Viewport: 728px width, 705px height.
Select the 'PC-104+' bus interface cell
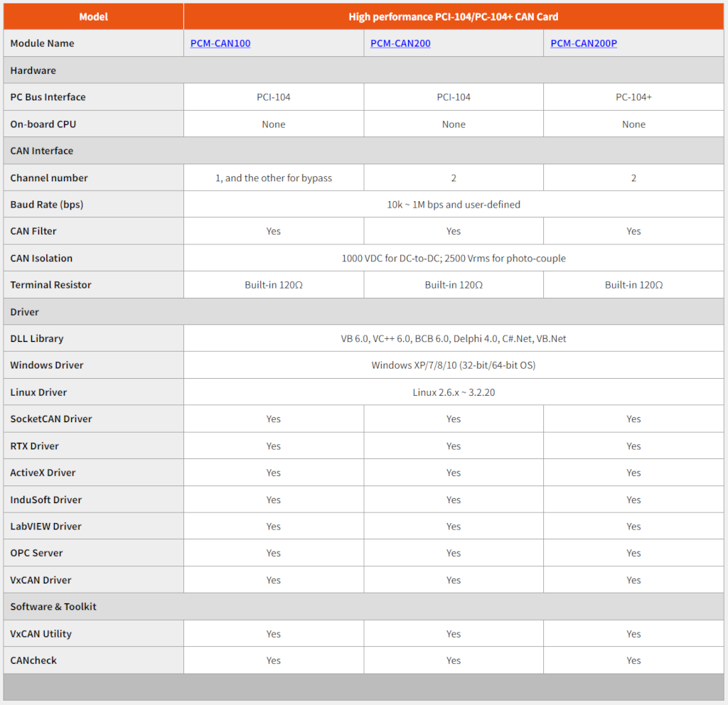tap(633, 97)
